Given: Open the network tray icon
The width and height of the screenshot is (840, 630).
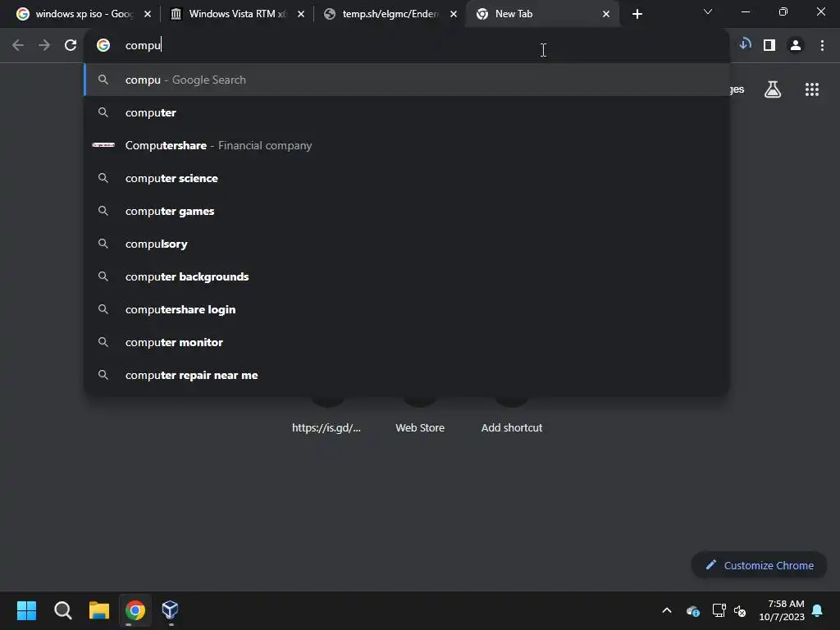Looking at the screenshot, I should 719,610.
